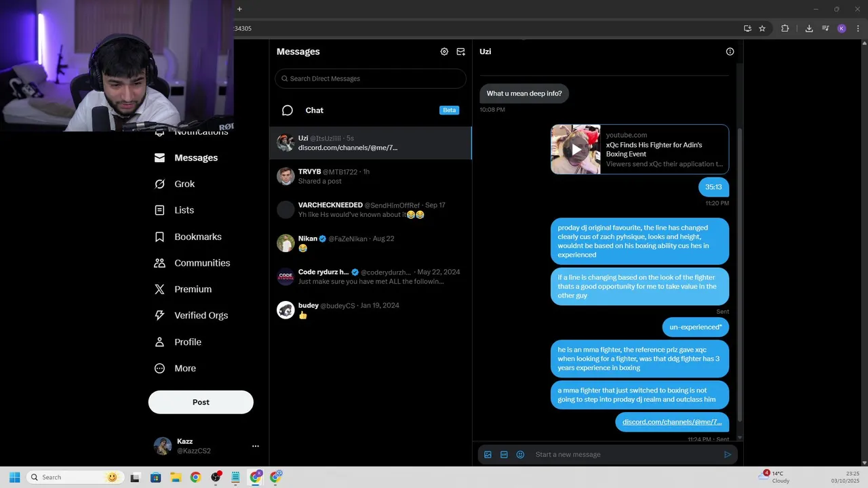The image size is (868, 488).
Task: Open media controls icon in Chrome
Action: tap(825, 28)
